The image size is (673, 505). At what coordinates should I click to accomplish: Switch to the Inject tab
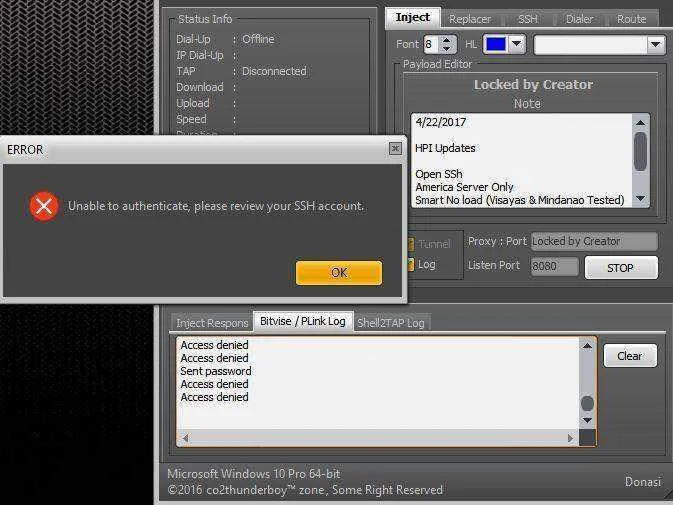(x=412, y=18)
